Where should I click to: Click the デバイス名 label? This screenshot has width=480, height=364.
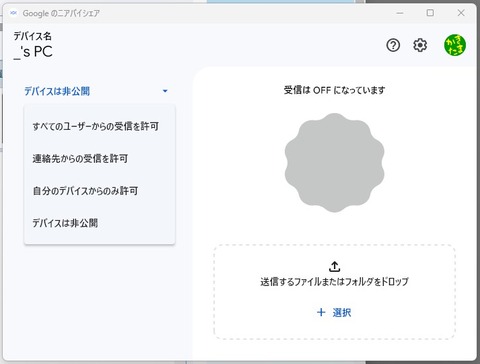point(32,36)
